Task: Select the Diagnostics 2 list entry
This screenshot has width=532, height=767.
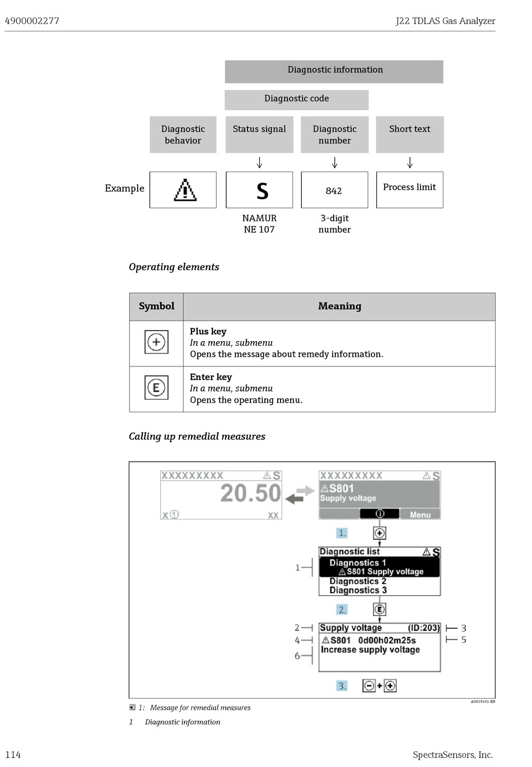Action: 358,581
